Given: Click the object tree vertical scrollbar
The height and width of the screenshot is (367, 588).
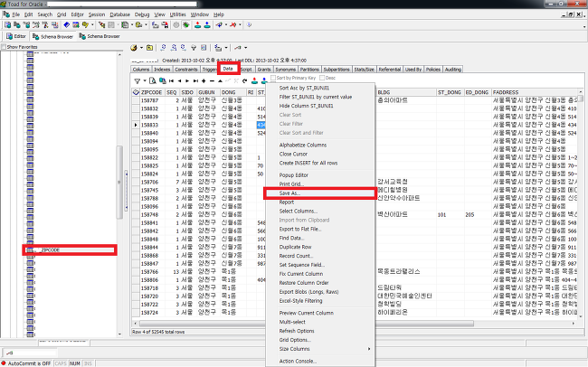Looking at the screenshot, I should (119, 183).
